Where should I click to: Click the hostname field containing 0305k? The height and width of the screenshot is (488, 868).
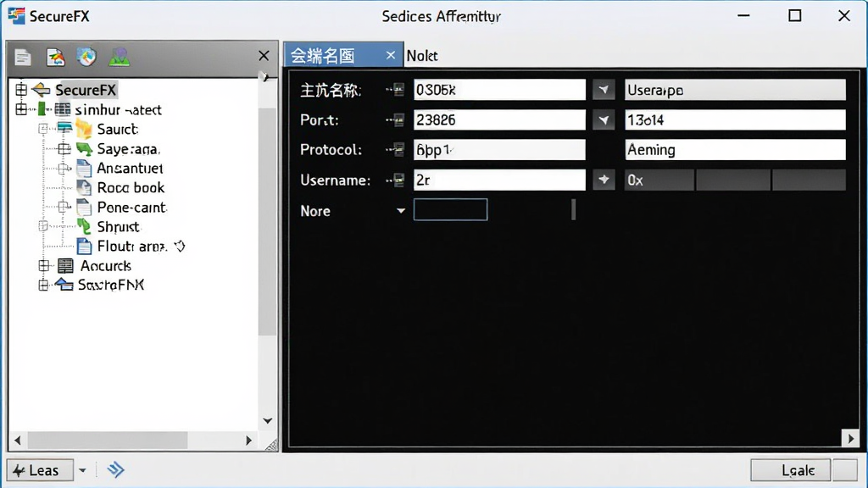point(499,90)
